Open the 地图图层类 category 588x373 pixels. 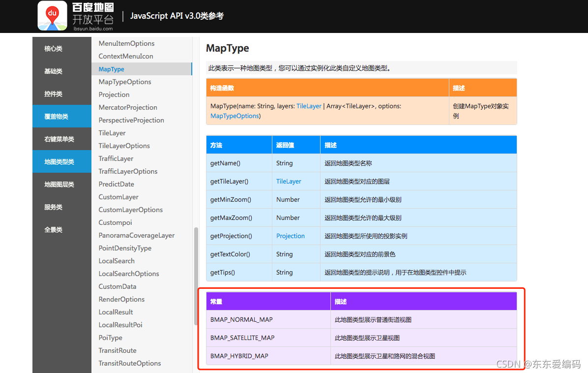pyautogui.click(x=62, y=184)
